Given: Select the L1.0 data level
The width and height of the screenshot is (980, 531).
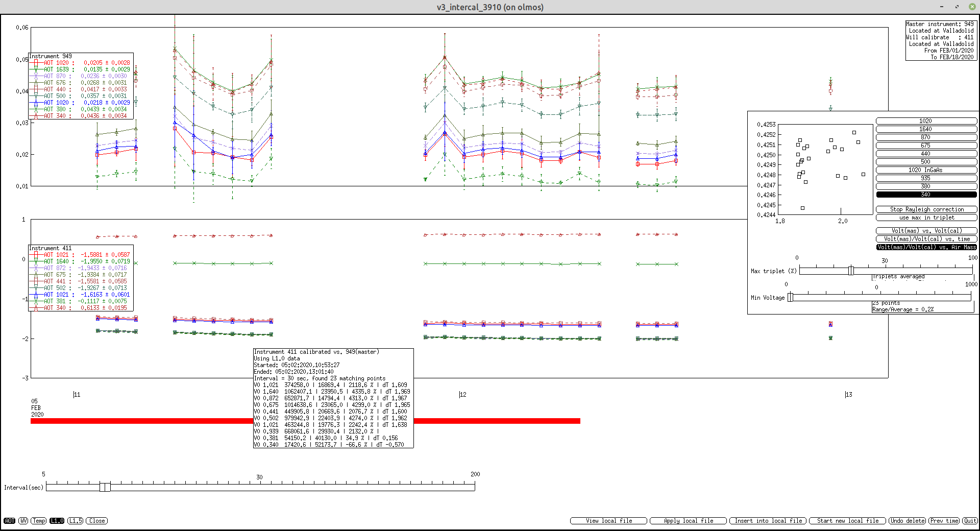Looking at the screenshot, I should point(57,521).
